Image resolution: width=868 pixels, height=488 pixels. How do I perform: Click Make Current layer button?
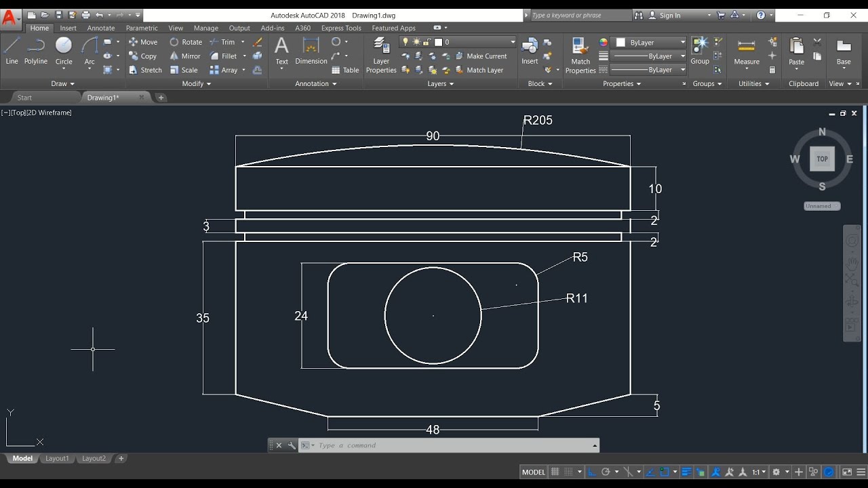pos(481,56)
